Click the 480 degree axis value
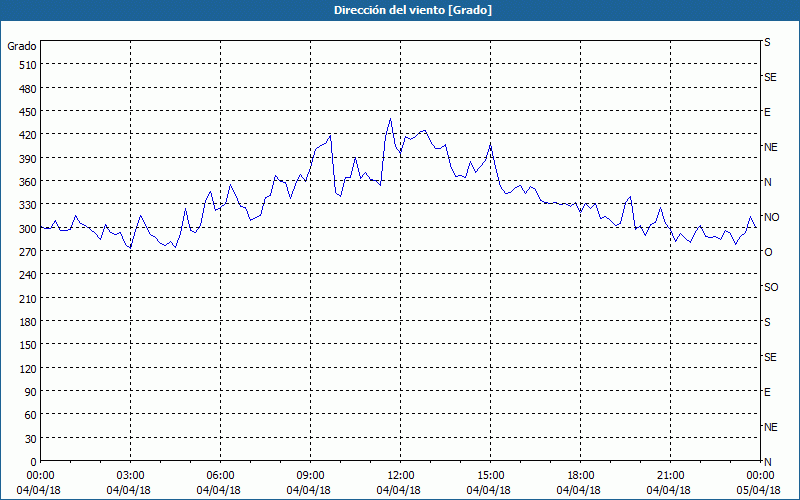The image size is (800, 500). click(x=28, y=89)
